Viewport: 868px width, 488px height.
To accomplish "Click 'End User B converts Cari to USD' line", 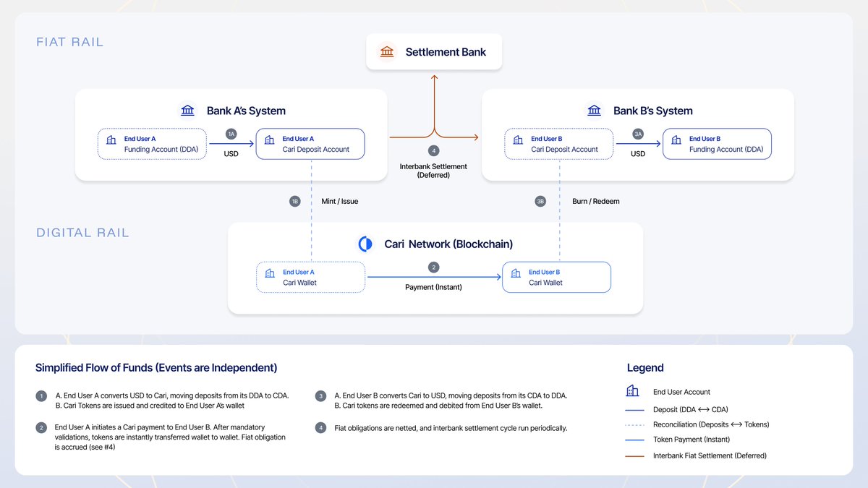I will click(x=451, y=396).
